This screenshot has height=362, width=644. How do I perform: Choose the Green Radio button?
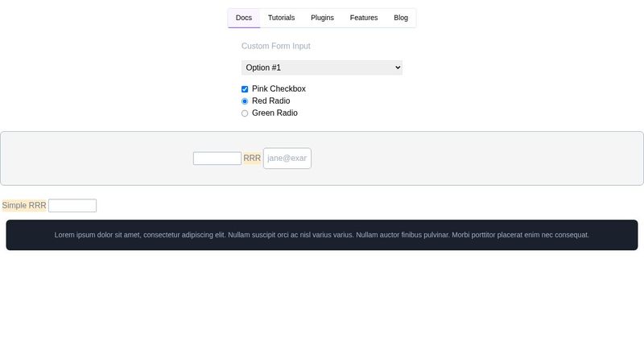245,113
